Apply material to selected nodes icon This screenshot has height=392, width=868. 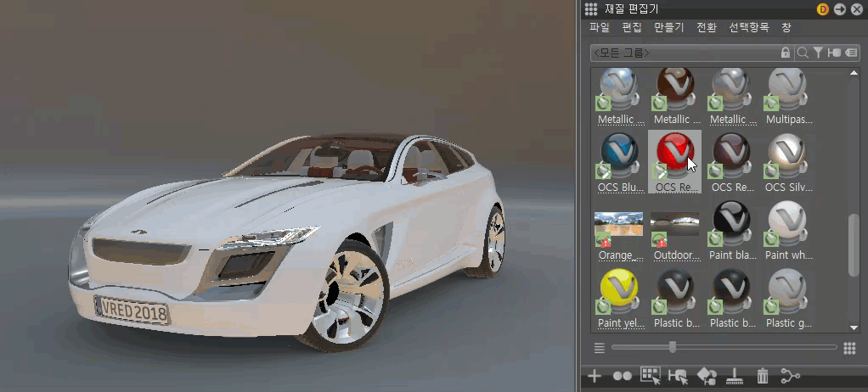(707, 377)
